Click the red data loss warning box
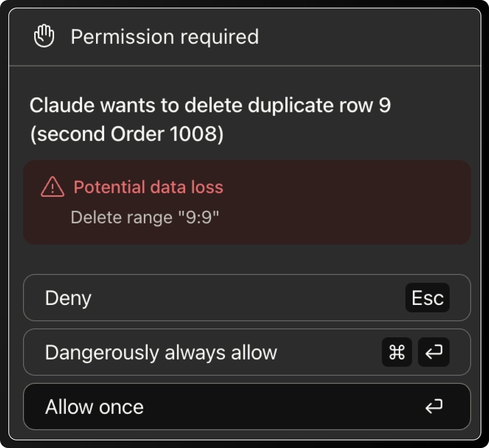The image size is (489, 448). [247, 202]
